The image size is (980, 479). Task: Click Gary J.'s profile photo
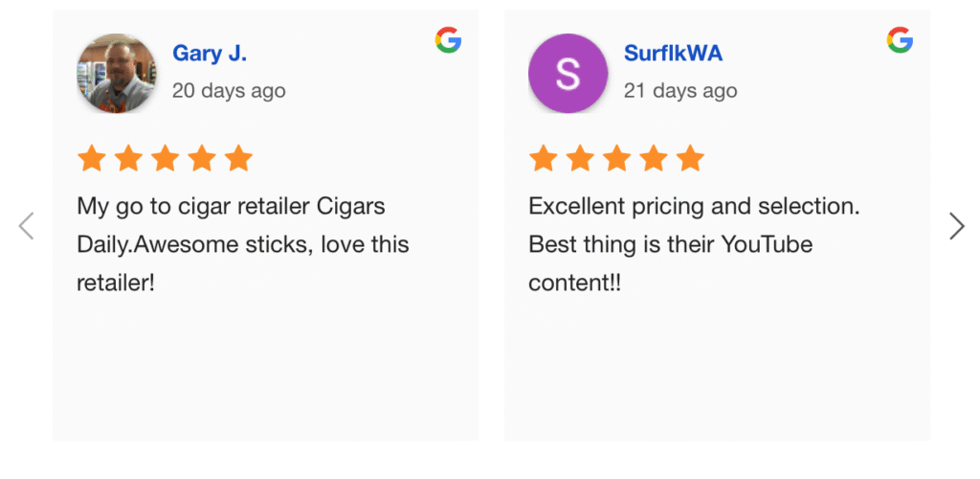(x=116, y=74)
